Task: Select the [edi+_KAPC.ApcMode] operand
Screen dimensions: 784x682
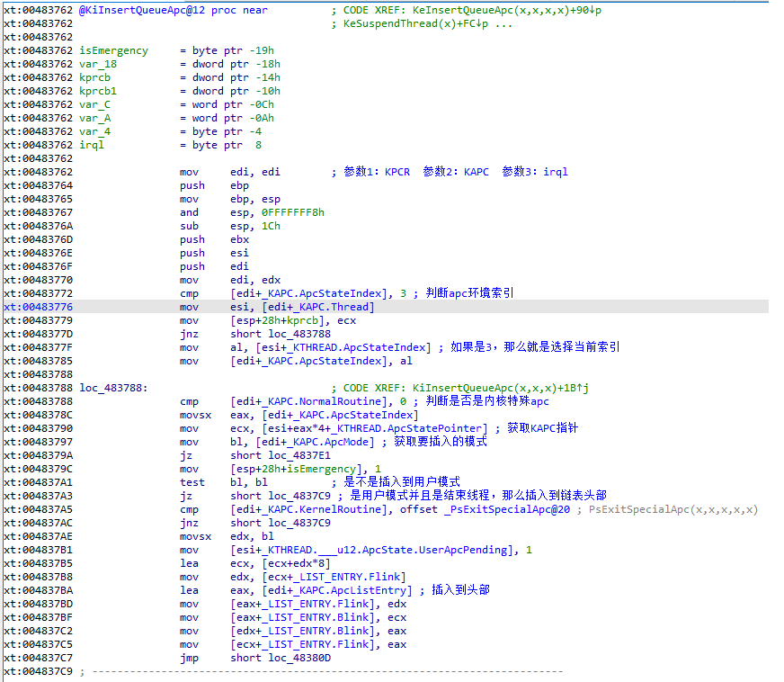Action: (x=316, y=443)
